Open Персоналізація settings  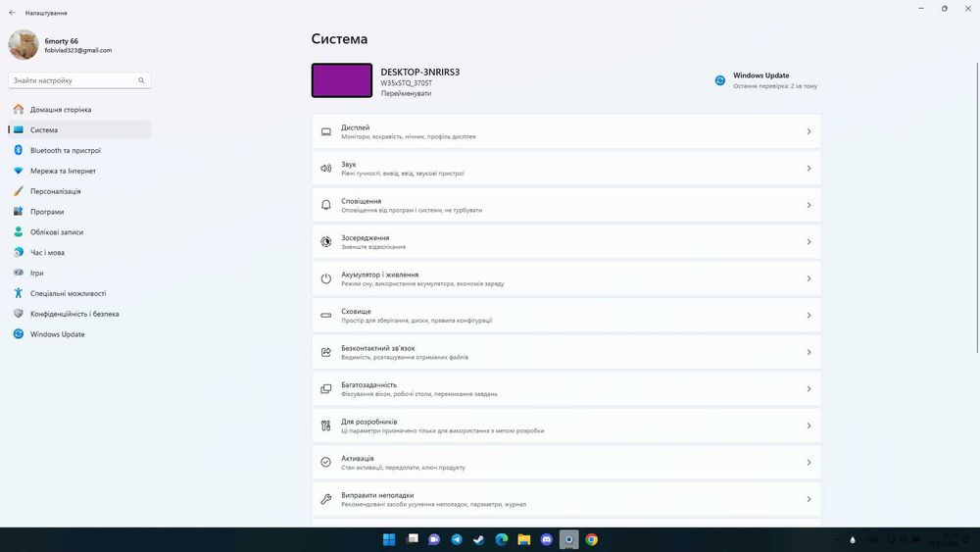pos(79,191)
